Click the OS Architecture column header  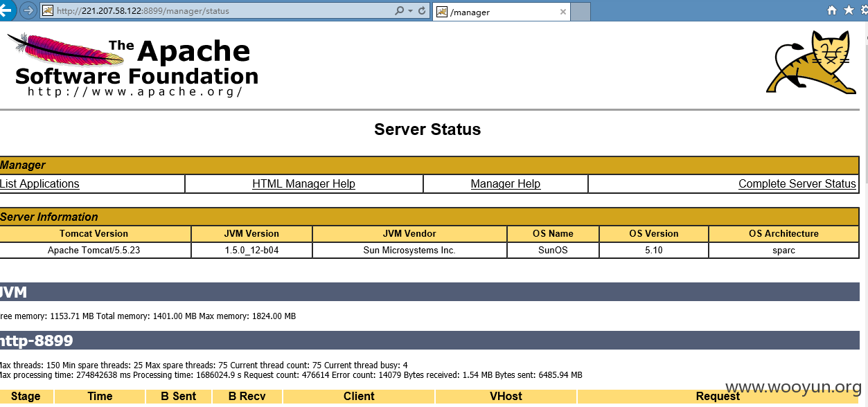[784, 233]
